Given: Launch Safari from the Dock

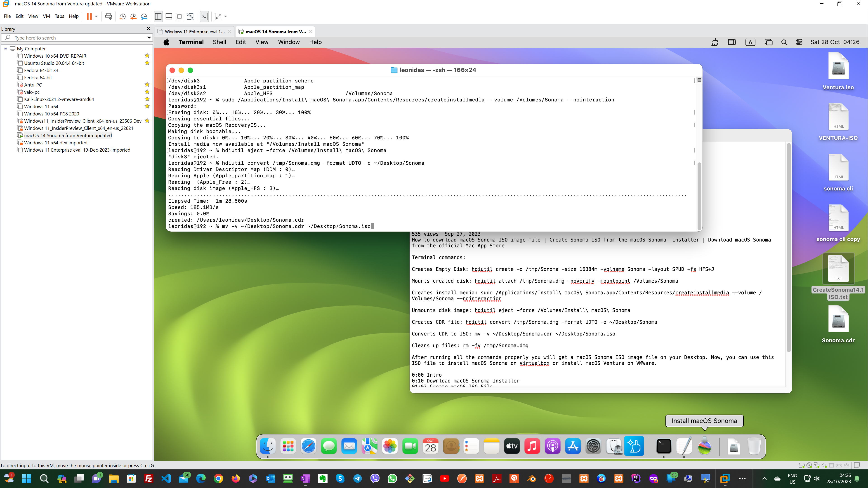Looking at the screenshot, I should [x=308, y=446].
